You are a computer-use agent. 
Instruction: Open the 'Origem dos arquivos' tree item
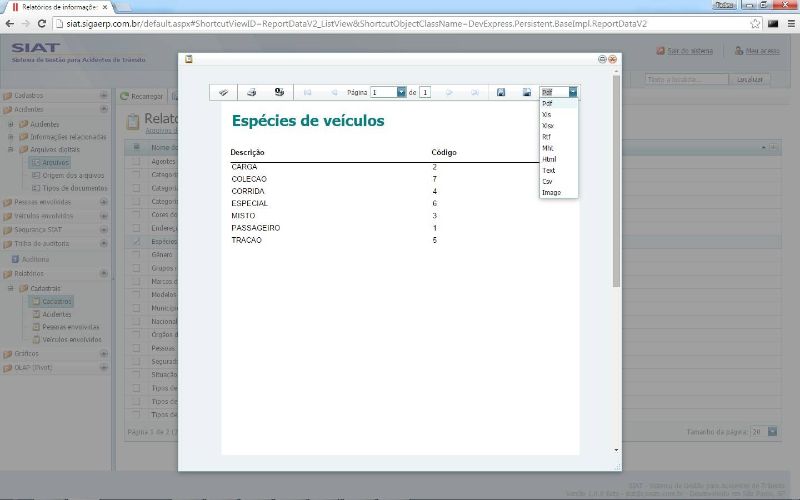click(x=73, y=176)
